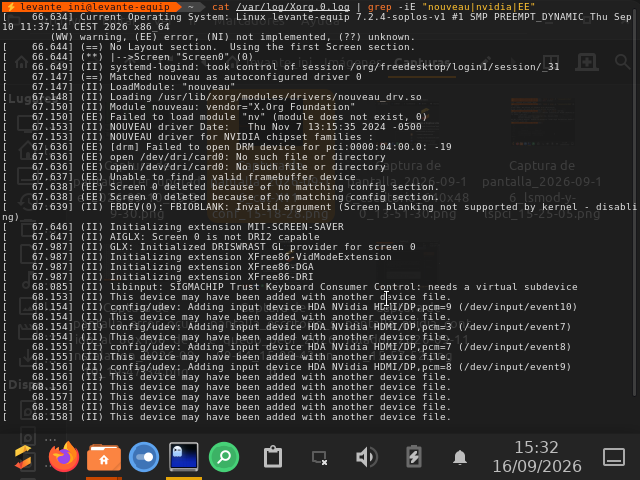Click the line ending with /dev/input/event9
Screen dimensions: 640x480
click(287, 367)
